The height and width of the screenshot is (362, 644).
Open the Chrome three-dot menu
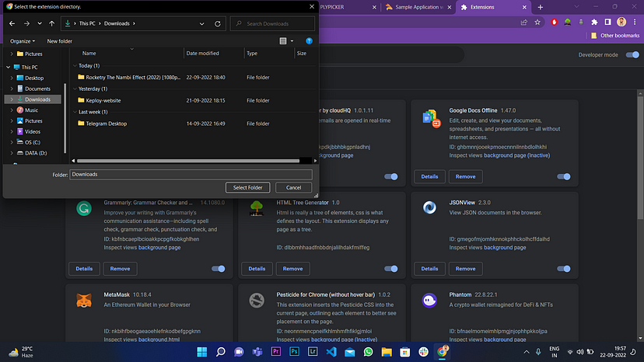(635, 23)
